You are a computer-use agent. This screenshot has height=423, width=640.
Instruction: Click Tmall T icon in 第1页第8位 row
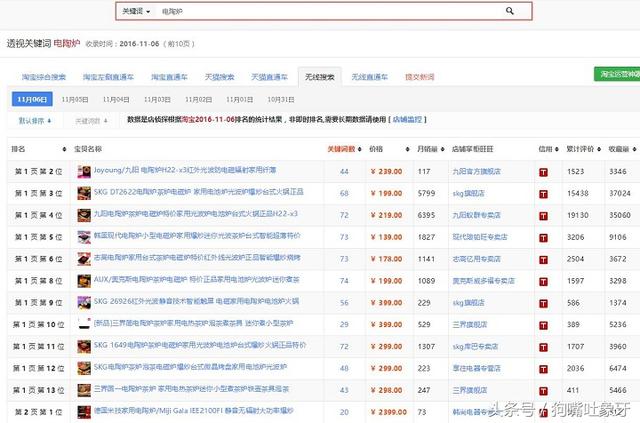(x=543, y=282)
